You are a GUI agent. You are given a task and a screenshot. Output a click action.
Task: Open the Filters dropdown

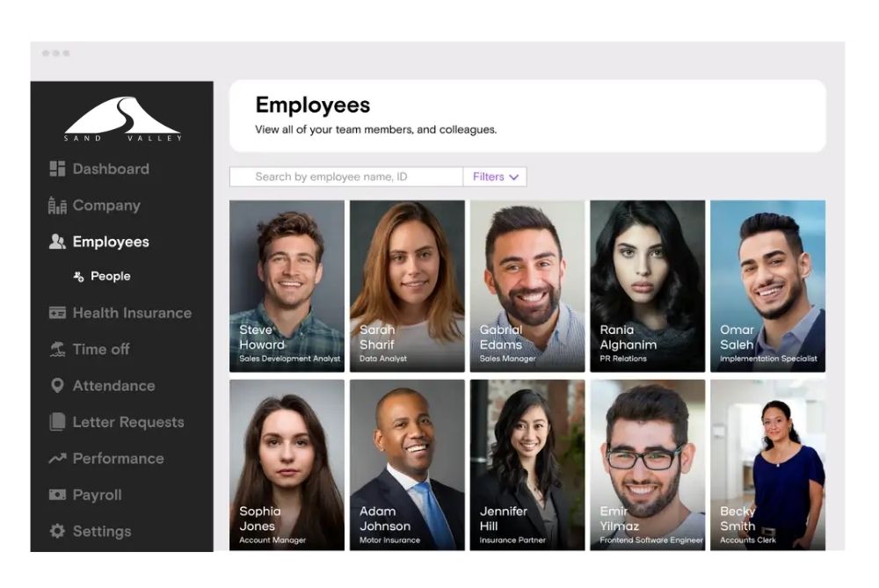pyautogui.click(x=495, y=177)
